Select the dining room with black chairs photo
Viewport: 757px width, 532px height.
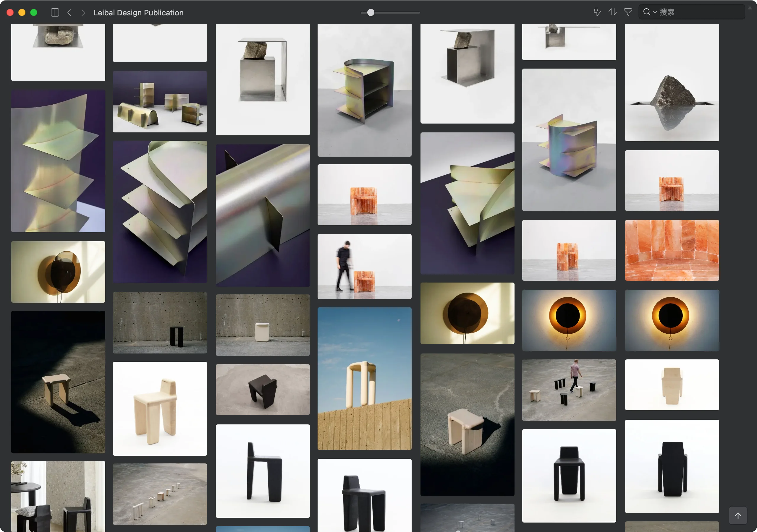pos(58,497)
